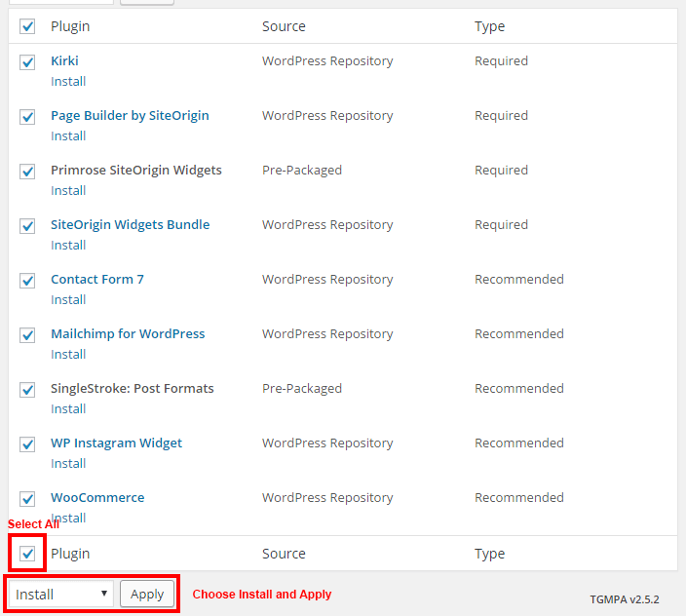
Task: Click the Type column label in footer
Action: click(x=489, y=554)
